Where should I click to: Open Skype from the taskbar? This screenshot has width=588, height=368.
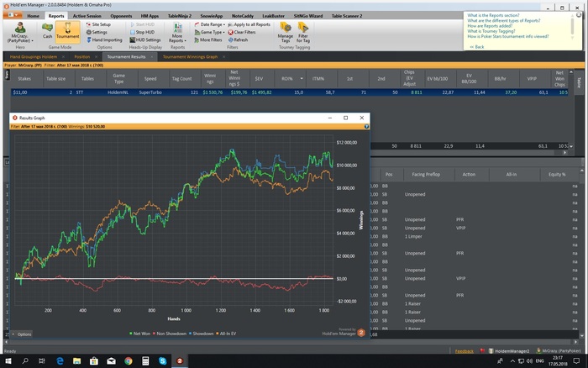click(x=162, y=361)
